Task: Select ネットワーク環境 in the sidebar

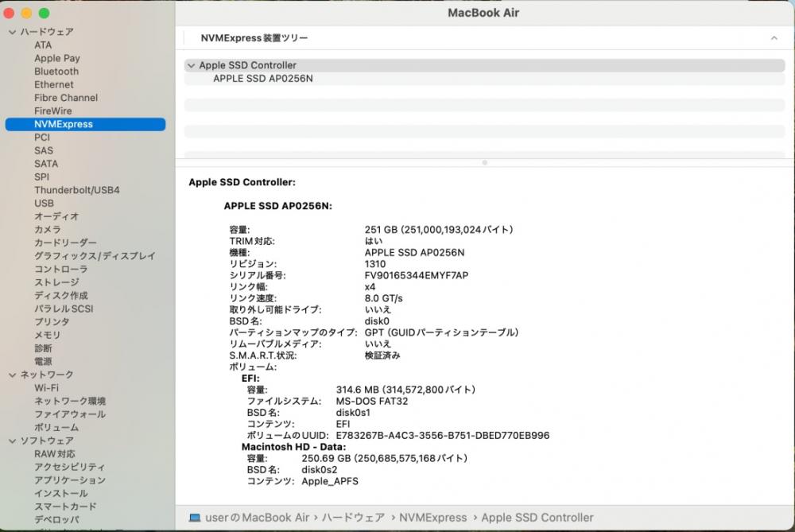Action: 70,401
